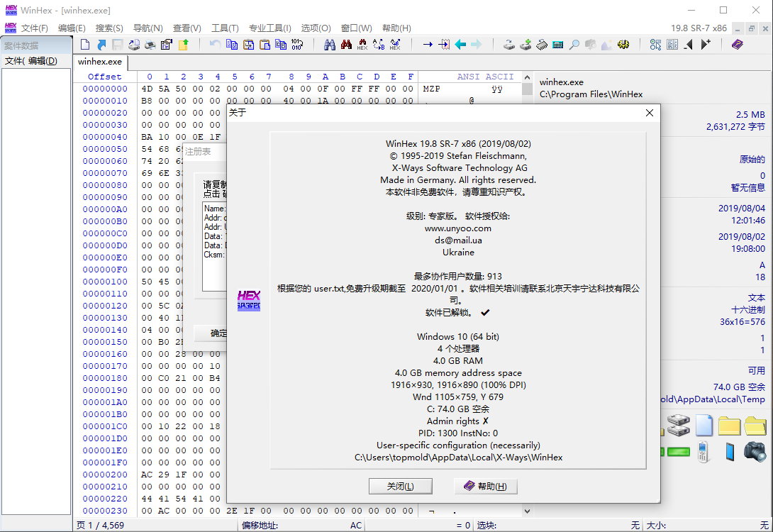773x532 pixels.
Task: Click the hex view scroll down arrow
Action: click(x=527, y=511)
